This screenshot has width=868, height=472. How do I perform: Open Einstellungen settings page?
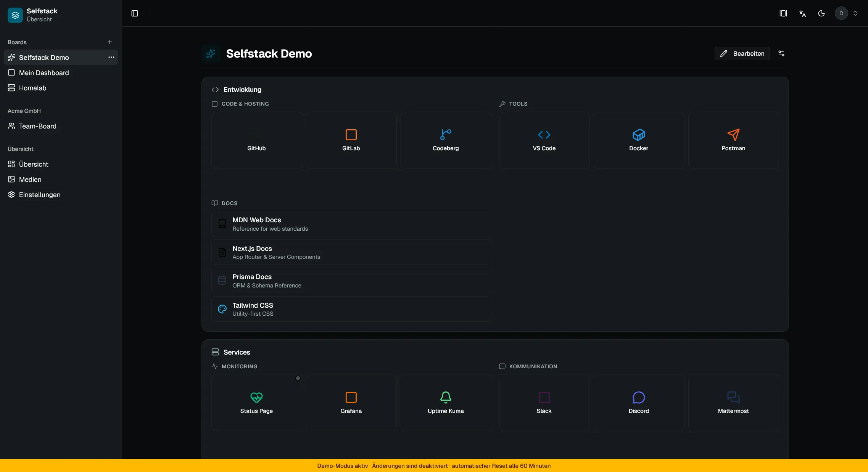(x=61, y=194)
